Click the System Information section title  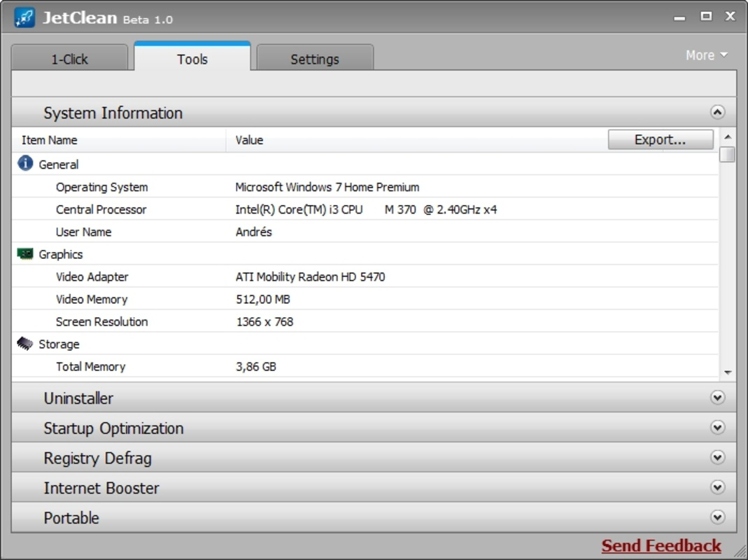tap(113, 113)
